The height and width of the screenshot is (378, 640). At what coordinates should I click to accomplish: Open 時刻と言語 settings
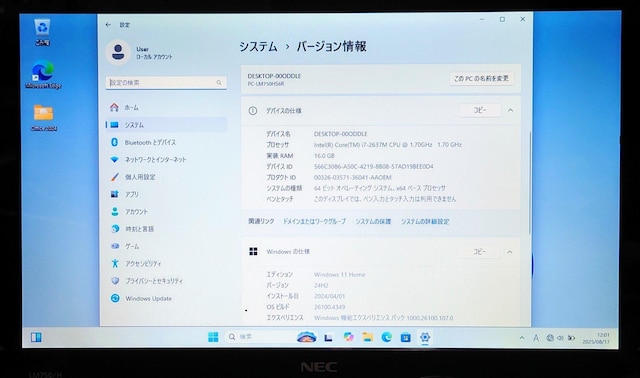[x=166, y=229]
